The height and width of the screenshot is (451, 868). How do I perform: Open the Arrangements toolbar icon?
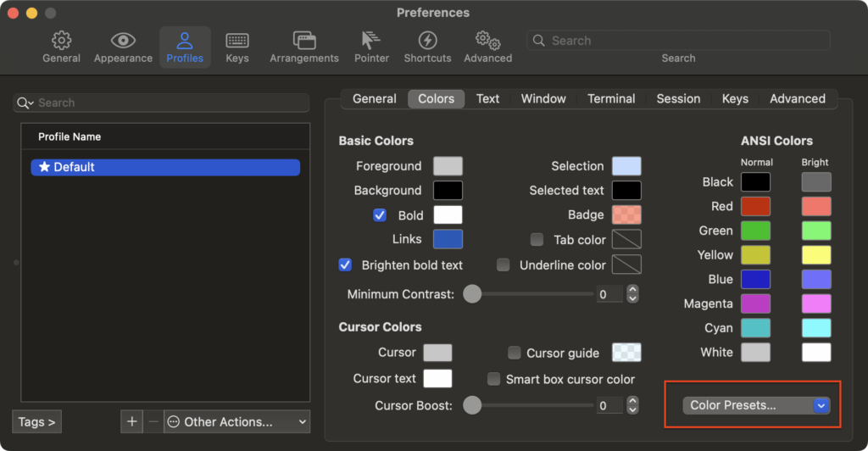coord(304,41)
